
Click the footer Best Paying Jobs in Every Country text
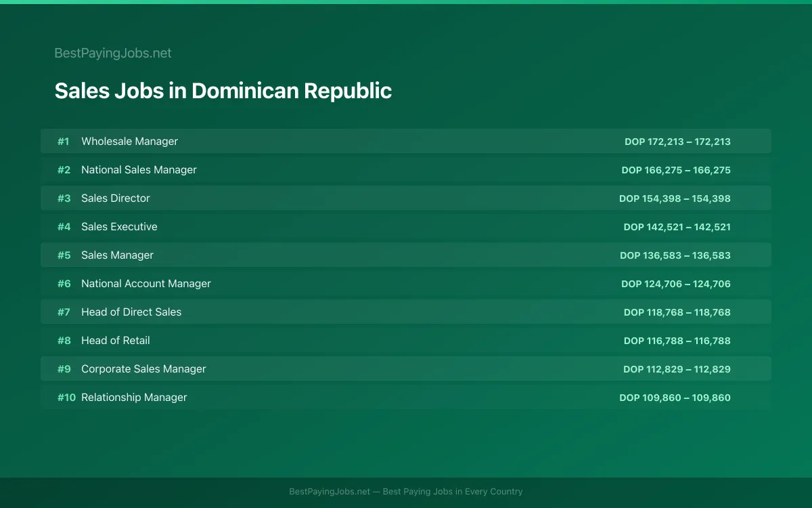click(x=453, y=492)
